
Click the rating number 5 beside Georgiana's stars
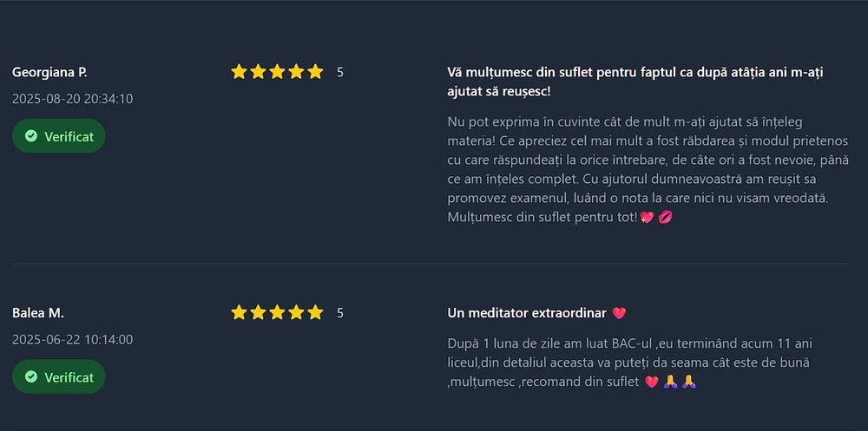point(340,72)
